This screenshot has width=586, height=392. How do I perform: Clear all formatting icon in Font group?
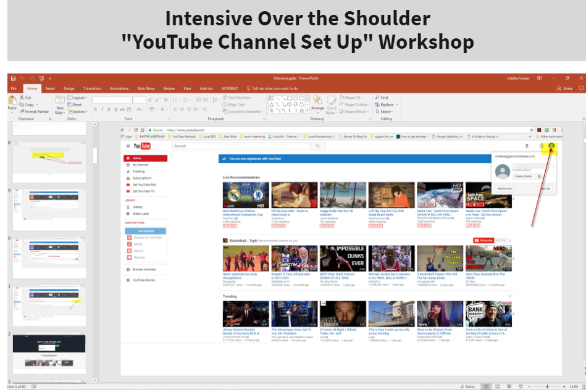[166, 100]
